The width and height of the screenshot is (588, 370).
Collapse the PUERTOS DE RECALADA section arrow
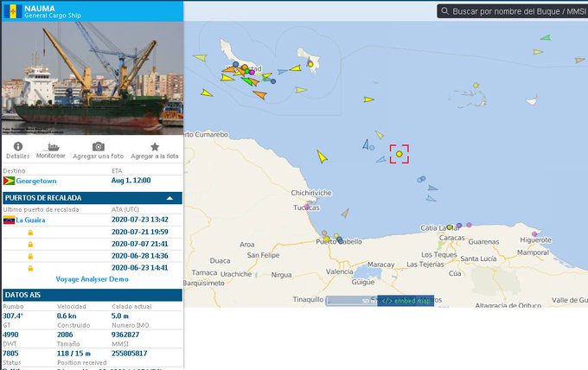[169, 198]
